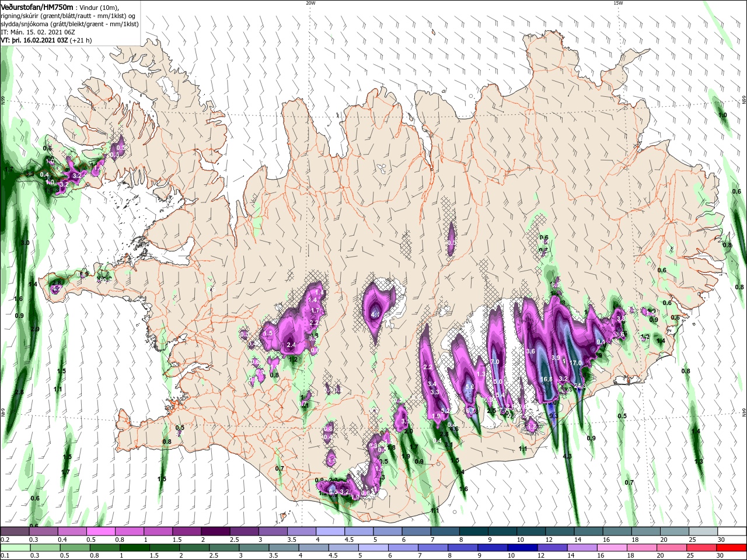Screen dimensions: 747x560
Task: Select the lavender snow swatch between 4 and 4.5
Action: tap(330, 531)
